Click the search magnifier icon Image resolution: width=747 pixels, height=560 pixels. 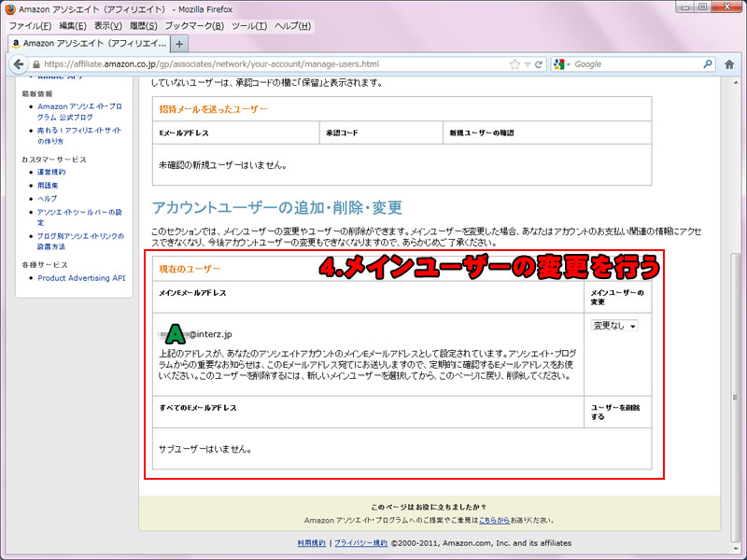(x=708, y=63)
